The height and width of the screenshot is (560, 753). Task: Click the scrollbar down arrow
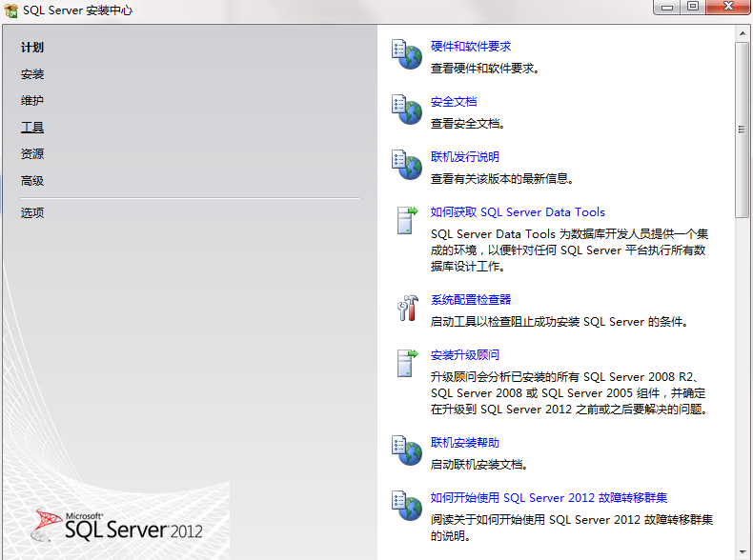pos(742,551)
